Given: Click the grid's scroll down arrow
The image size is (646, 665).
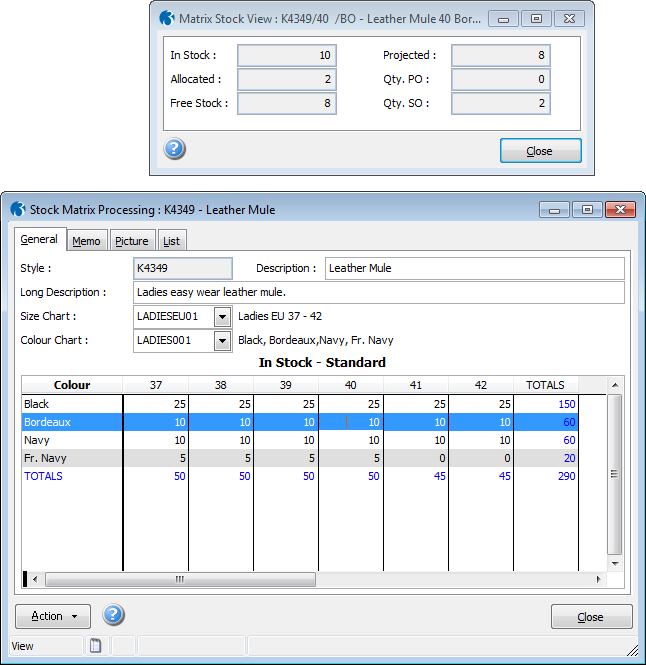Looking at the screenshot, I should 615,564.
